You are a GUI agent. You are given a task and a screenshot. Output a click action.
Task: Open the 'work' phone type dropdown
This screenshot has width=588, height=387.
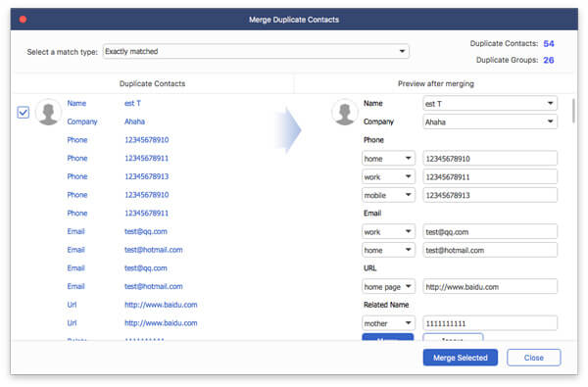pyautogui.click(x=388, y=176)
